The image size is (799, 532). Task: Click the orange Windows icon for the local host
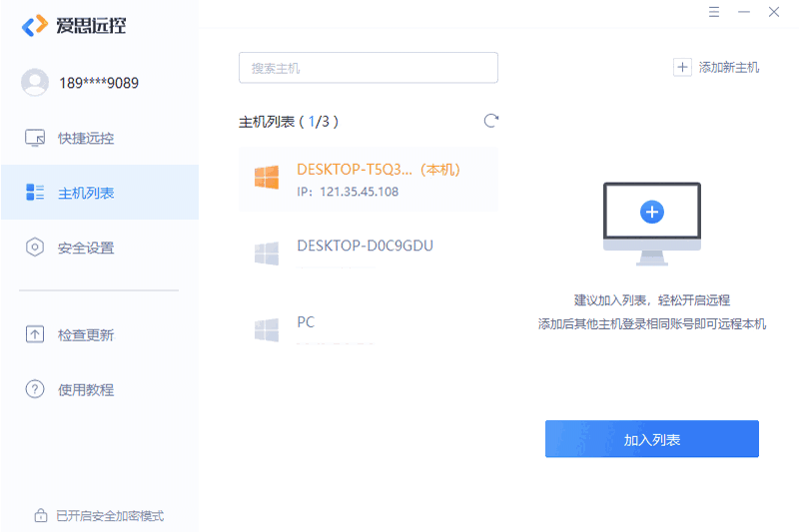[x=266, y=179]
